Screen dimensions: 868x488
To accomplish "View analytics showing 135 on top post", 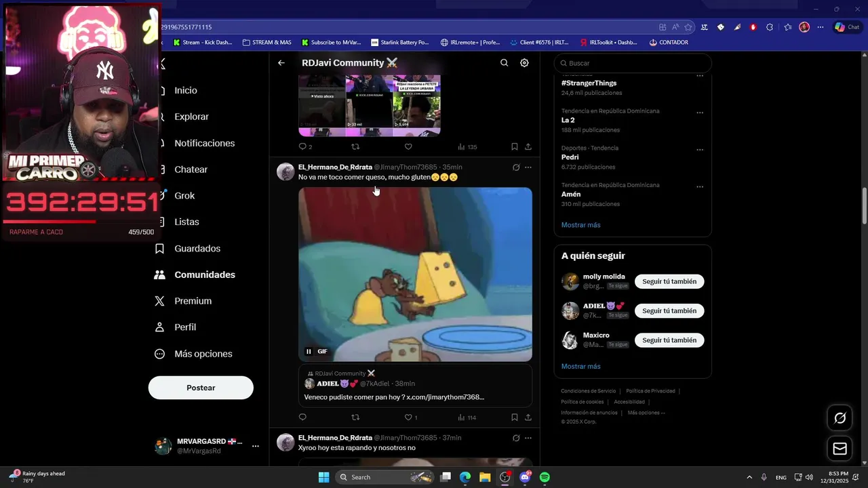I will point(467,146).
